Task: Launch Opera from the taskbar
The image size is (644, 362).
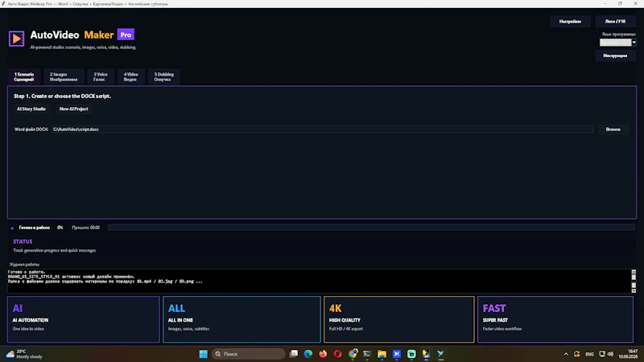Action: 337,354
